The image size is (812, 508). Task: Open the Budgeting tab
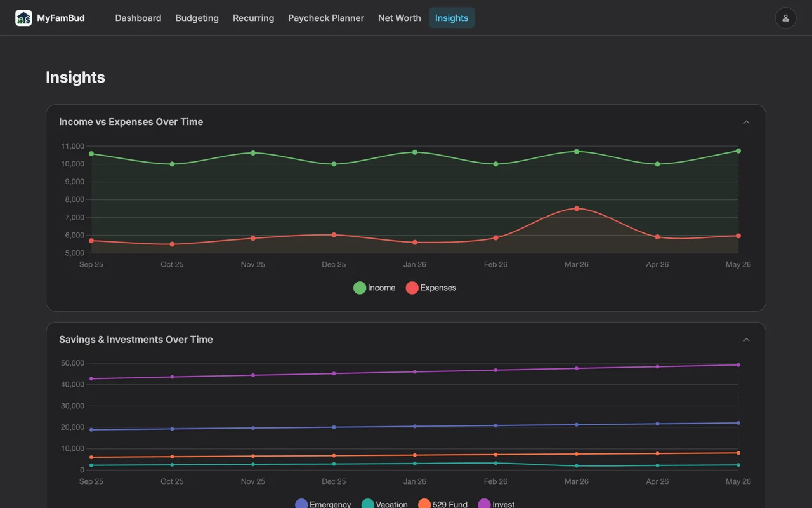pyautogui.click(x=197, y=18)
